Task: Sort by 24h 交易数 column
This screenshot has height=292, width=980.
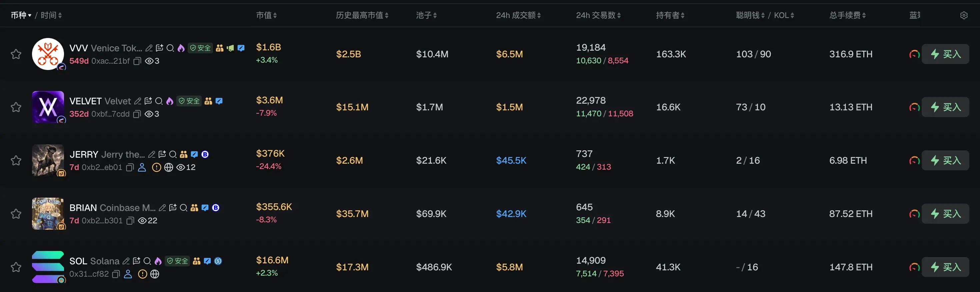Action: coord(598,15)
